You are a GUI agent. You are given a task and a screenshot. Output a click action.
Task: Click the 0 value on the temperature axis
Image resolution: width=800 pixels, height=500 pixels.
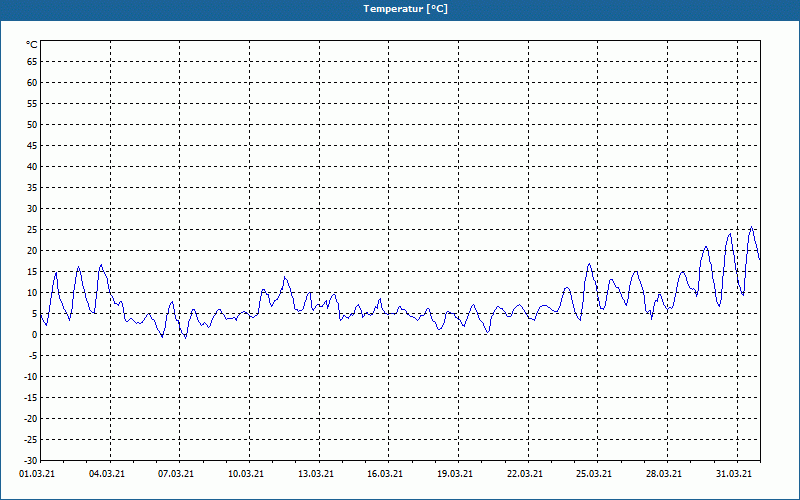point(35,335)
